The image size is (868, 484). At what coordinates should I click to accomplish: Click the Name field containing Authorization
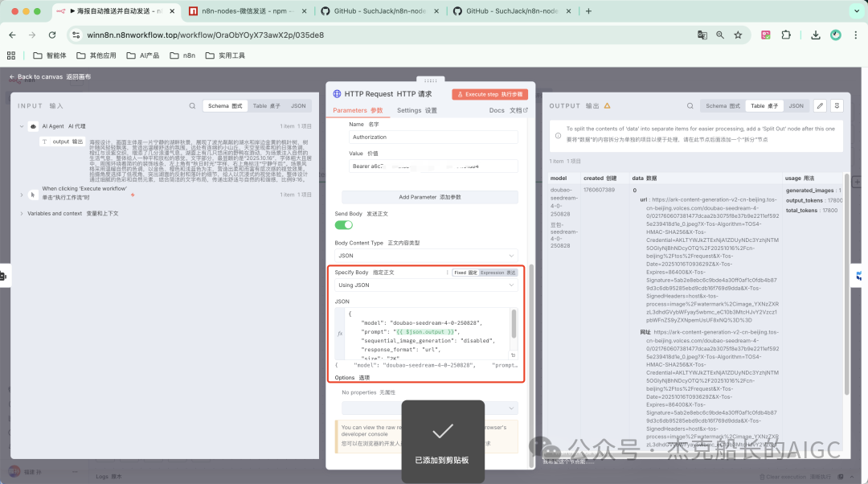433,137
